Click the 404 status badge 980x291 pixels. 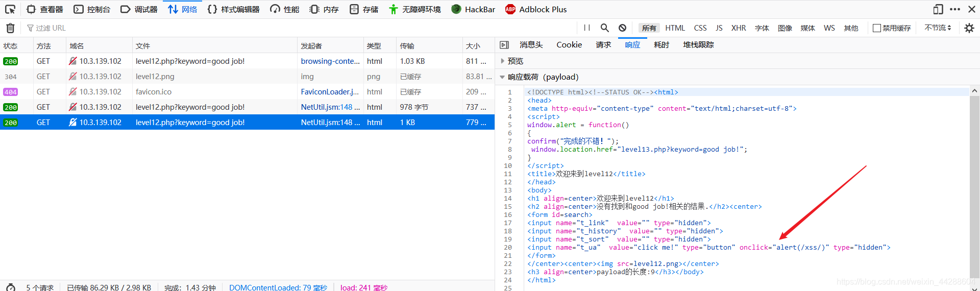(11, 92)
